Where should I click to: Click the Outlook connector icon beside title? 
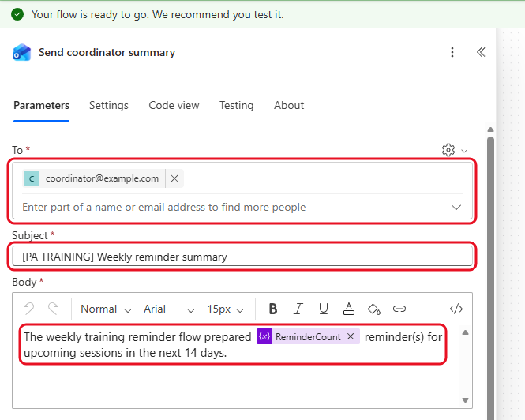(x=22, y=52)
